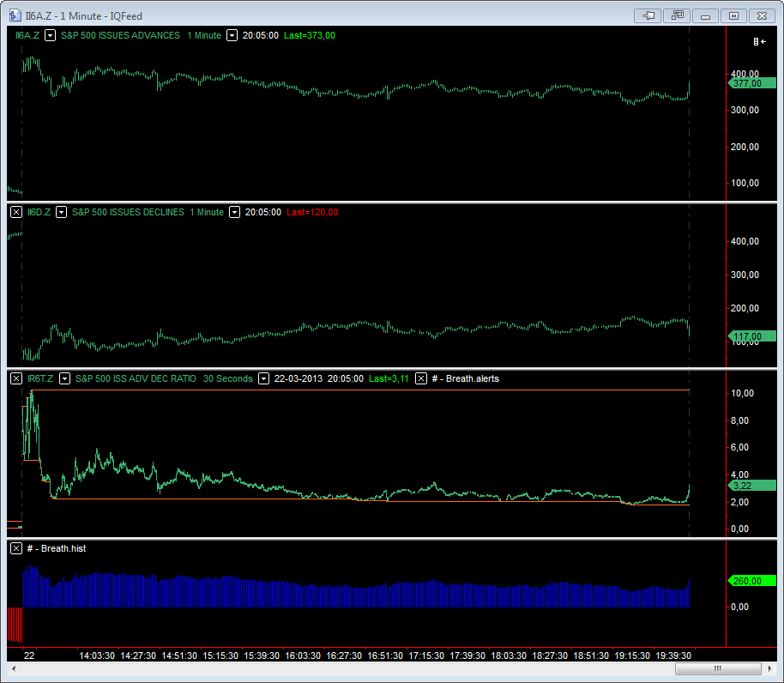Close the Breath.hist indicator pane
The height and width of the screenshot is (683, 784).
coord(16,548)
